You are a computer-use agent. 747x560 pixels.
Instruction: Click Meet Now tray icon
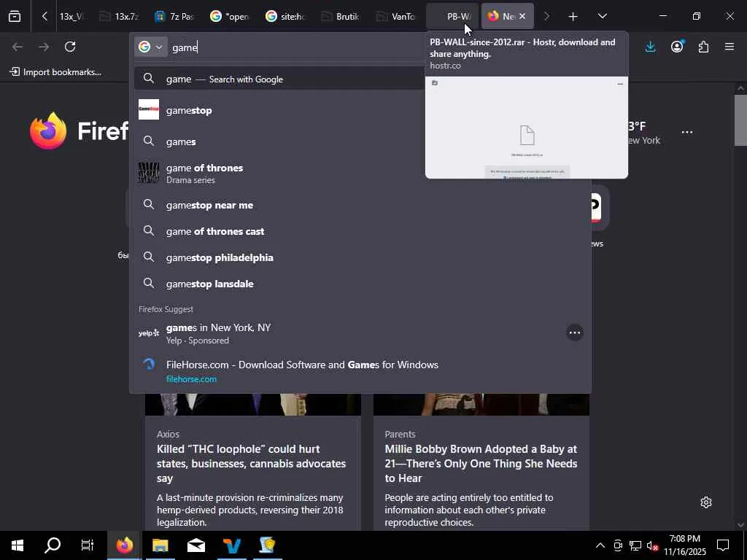(617, 545)
